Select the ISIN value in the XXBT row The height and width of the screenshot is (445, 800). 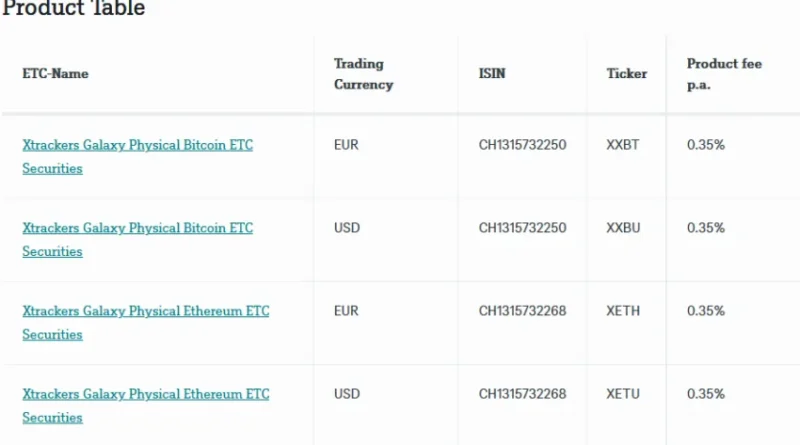pyautogui.click(x=522, y=145)
